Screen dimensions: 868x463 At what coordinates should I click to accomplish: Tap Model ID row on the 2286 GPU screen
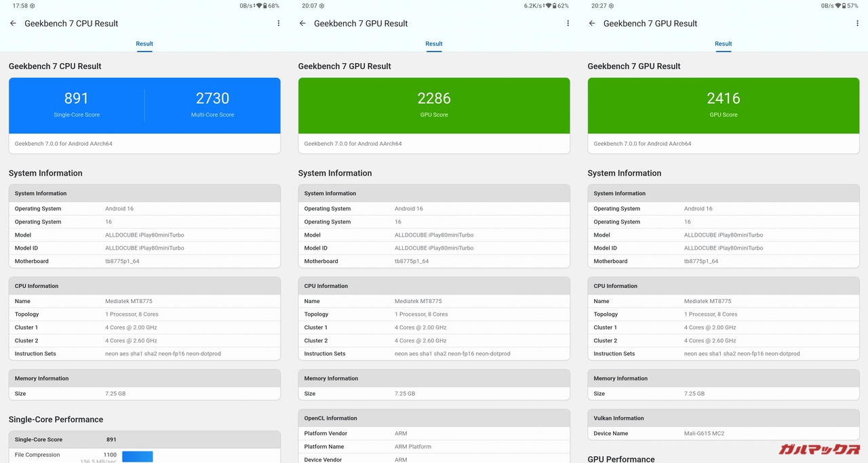[x=434, y=248]
